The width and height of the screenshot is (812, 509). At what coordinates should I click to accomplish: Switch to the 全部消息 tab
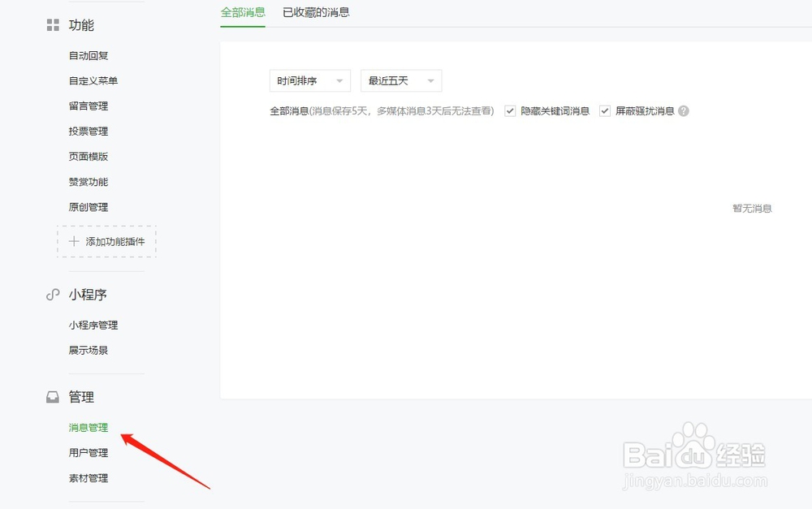[243, 12]
